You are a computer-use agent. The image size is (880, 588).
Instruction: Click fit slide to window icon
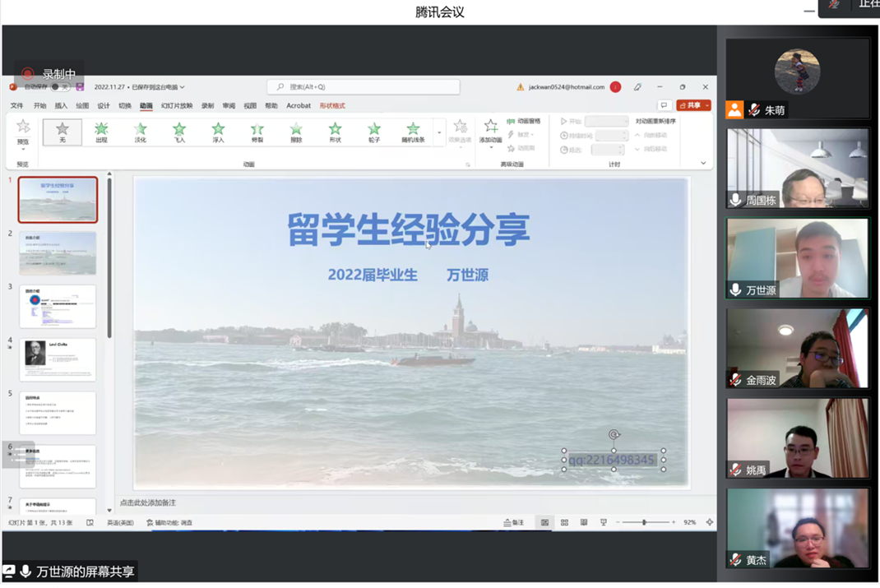point(710,522)
